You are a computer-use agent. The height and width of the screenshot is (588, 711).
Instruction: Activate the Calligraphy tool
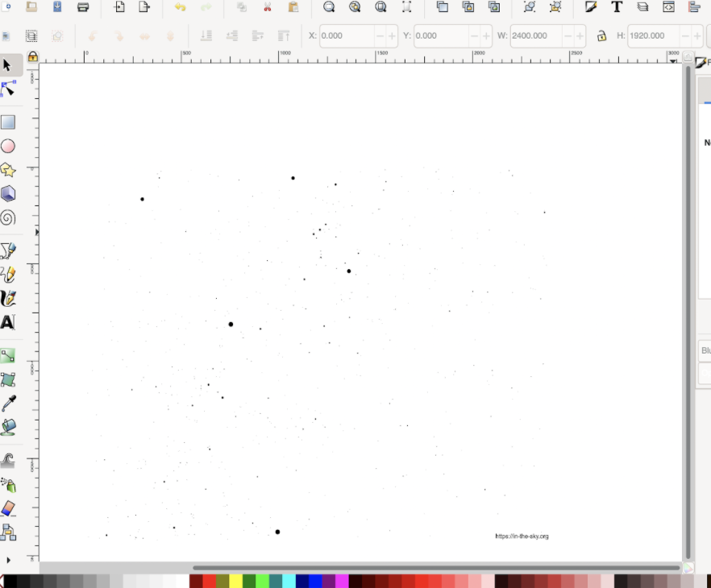point(10,298)
